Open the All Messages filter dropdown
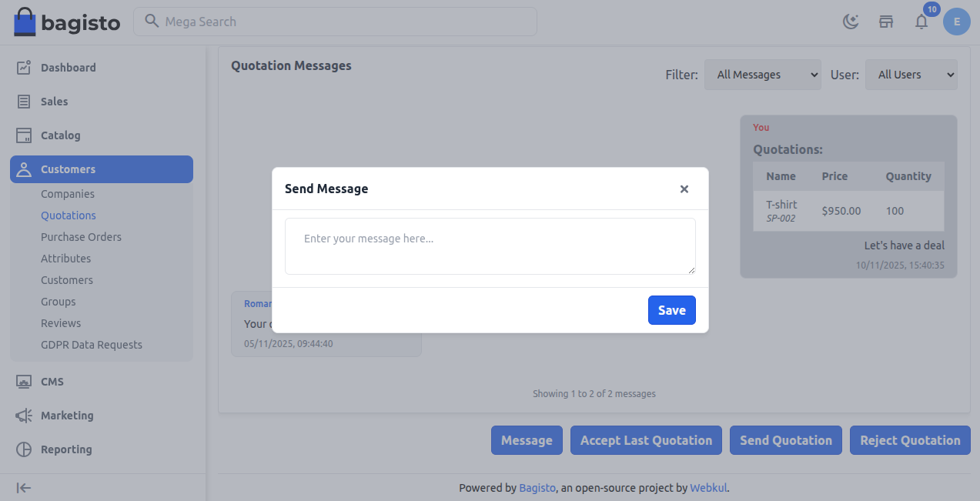 [762, 74]
